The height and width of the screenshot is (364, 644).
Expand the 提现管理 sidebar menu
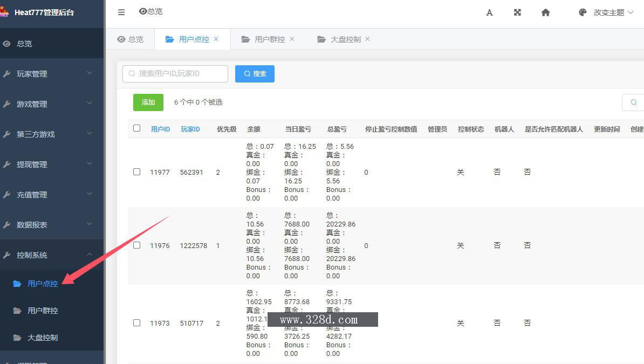(51, 164)
